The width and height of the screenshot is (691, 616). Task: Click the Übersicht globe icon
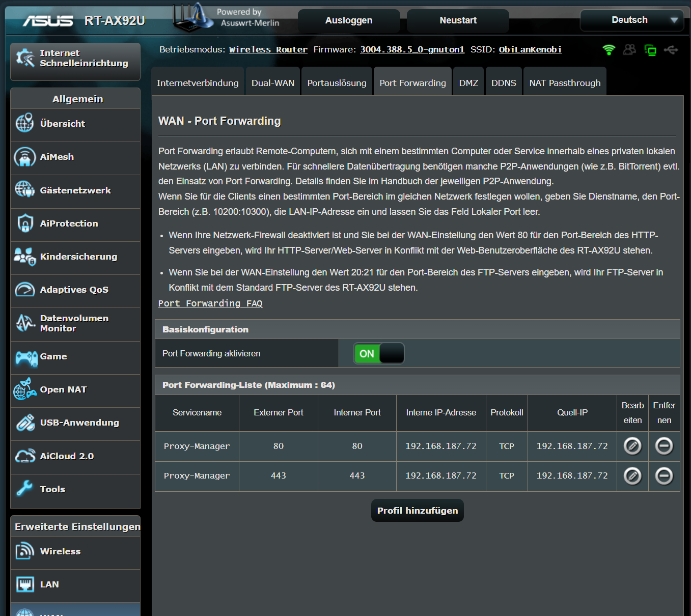click(x=24, y=123)
